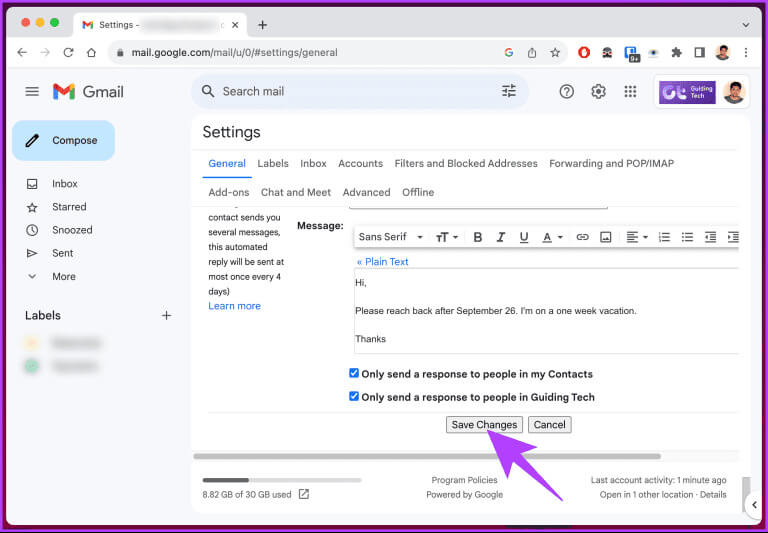
Task: Expand the More item in sidebar
Action: pos(63,276)
